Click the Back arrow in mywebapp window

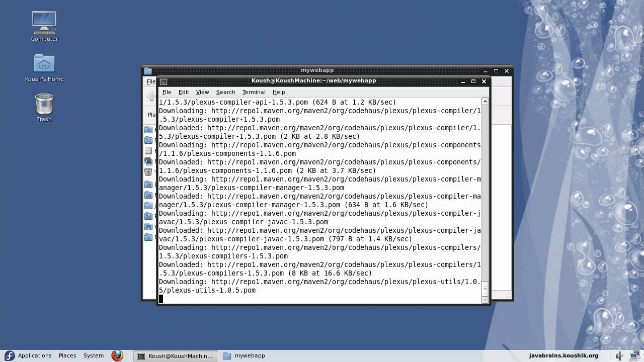tap(150, 97)
